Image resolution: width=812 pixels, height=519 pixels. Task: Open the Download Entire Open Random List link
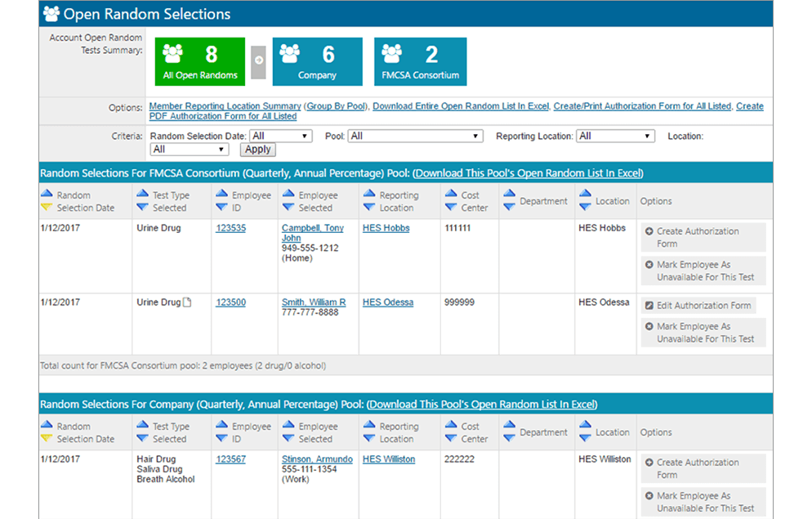coord(462,106)
